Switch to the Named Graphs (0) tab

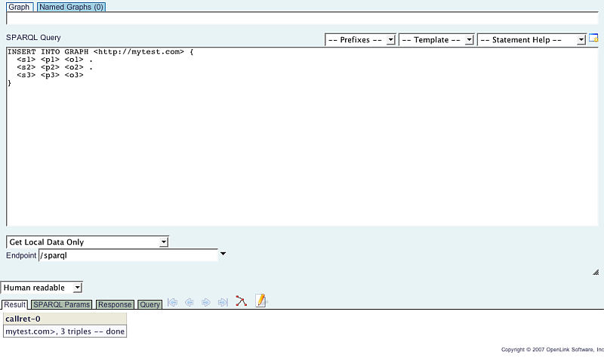71,7
